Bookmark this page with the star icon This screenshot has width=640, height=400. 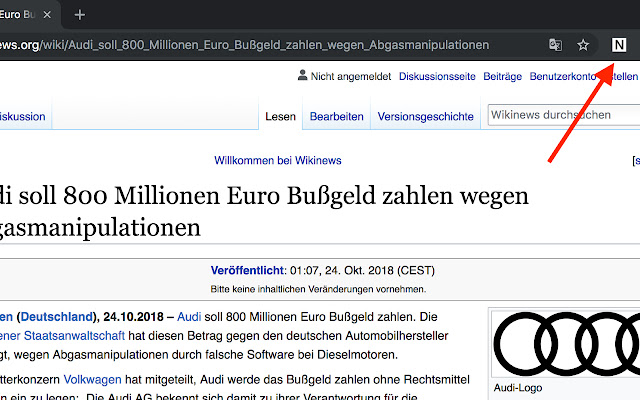point(583,45)
